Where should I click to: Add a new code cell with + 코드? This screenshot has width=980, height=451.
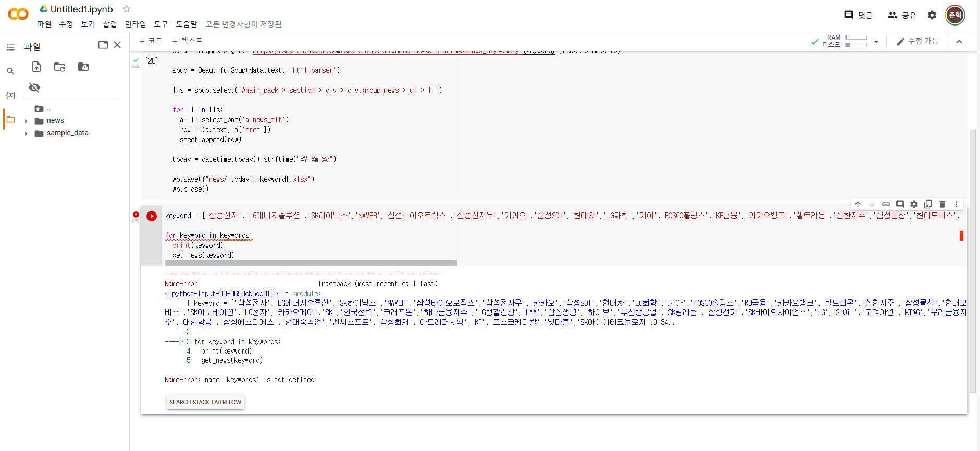click(x=151, y=41)
